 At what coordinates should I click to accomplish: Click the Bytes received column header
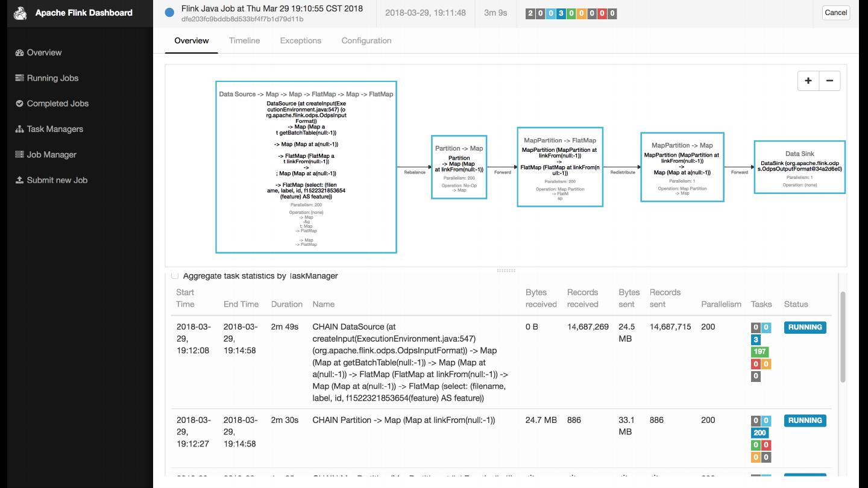[541, 298]
